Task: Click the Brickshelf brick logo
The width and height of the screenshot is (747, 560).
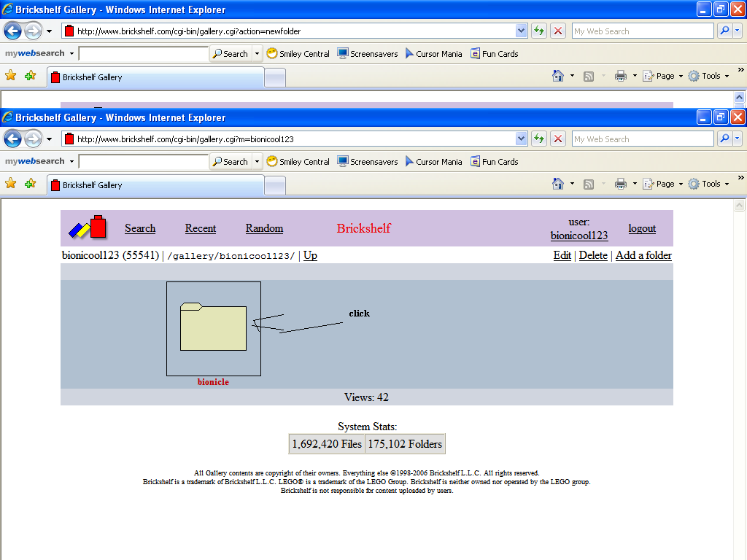Action: point(88,227)
